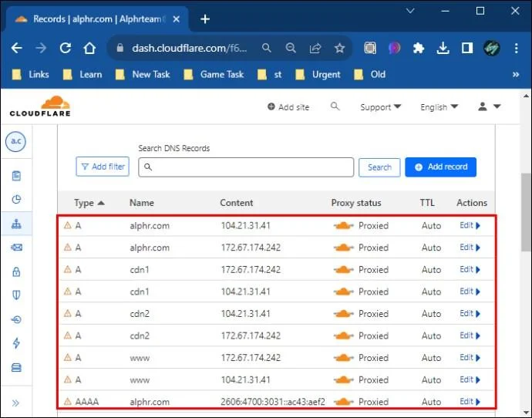Click the screenshot capture extension icon
Viewport: 532px width, 418px height.
pos(370,48)
